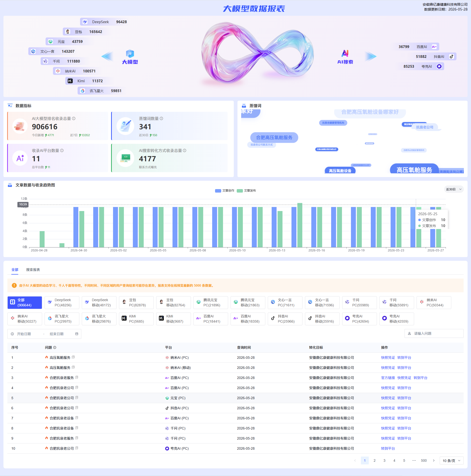Click the 大模型 cube icon
Image resolution: width=471 pixels, height=476 pixels.
click(x=130, y=53)
